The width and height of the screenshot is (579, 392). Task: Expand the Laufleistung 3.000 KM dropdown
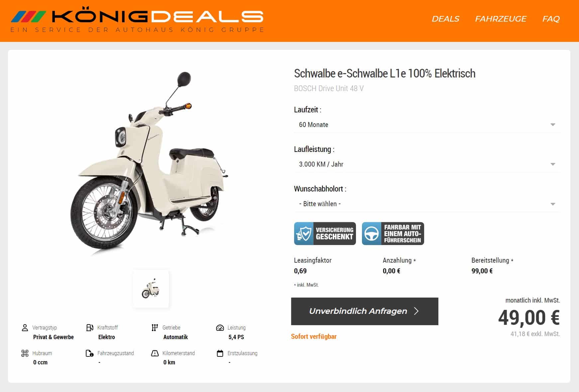coord(427,164)
